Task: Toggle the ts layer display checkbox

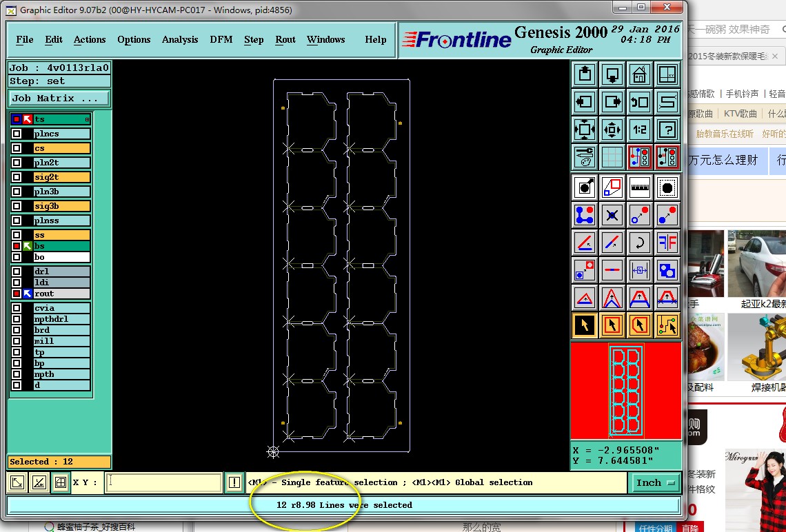Action: 17,119
